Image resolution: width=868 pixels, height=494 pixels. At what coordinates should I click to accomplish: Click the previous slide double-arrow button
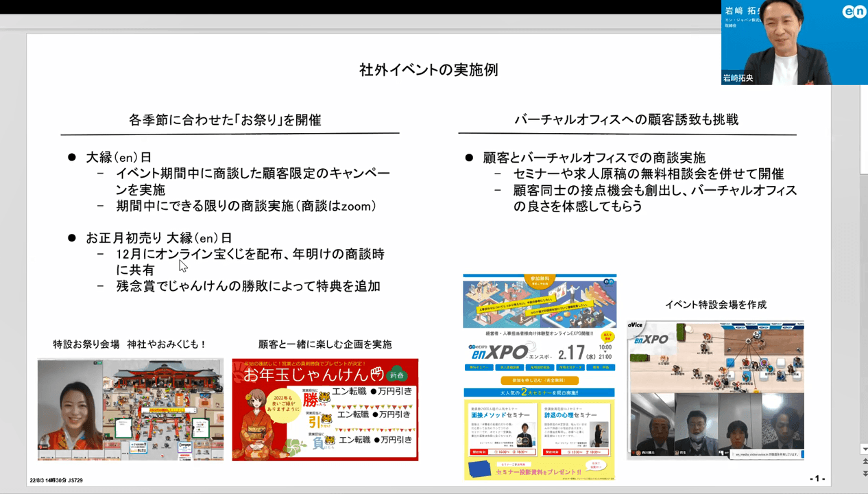[864, 462]
